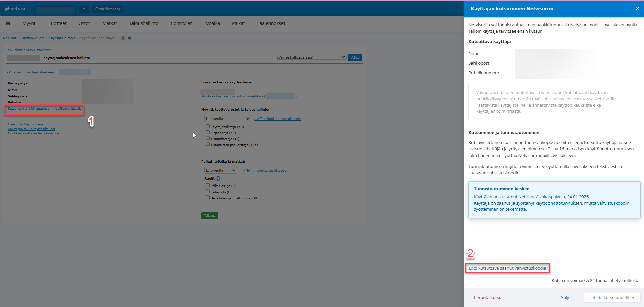Screen dimensions: 644x307
Task: Click the info icon next to Roolit
Action: click(x=218, y=179)
